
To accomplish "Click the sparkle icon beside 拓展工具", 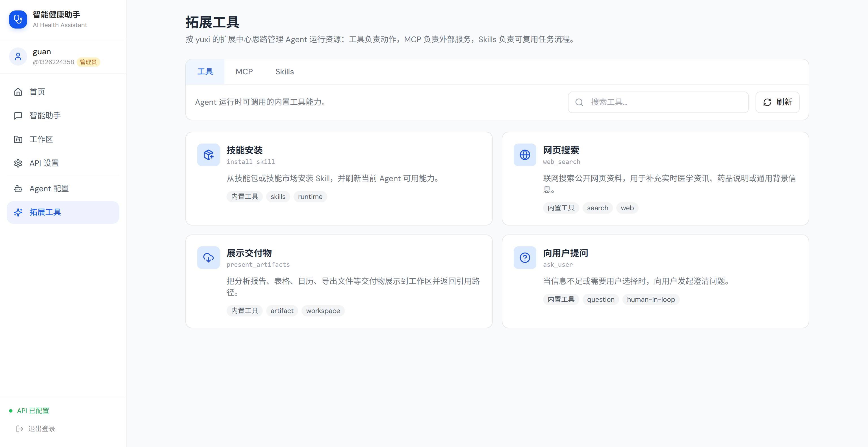I will 18,212.
